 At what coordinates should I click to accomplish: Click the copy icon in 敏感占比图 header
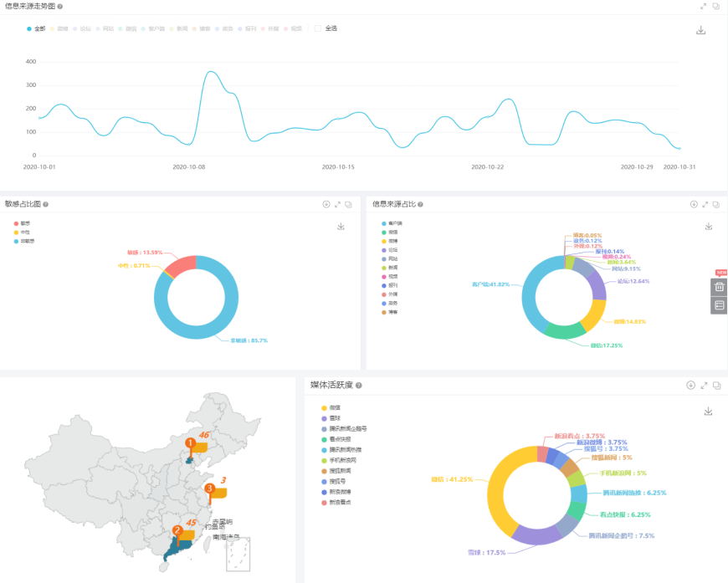[349, 204]
